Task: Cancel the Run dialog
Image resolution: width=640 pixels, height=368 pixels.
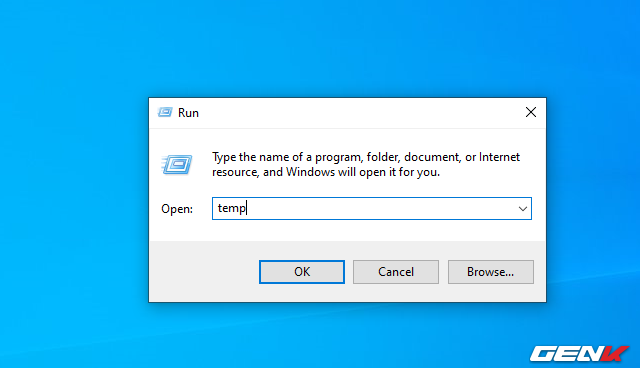Action: coord(396,272)
